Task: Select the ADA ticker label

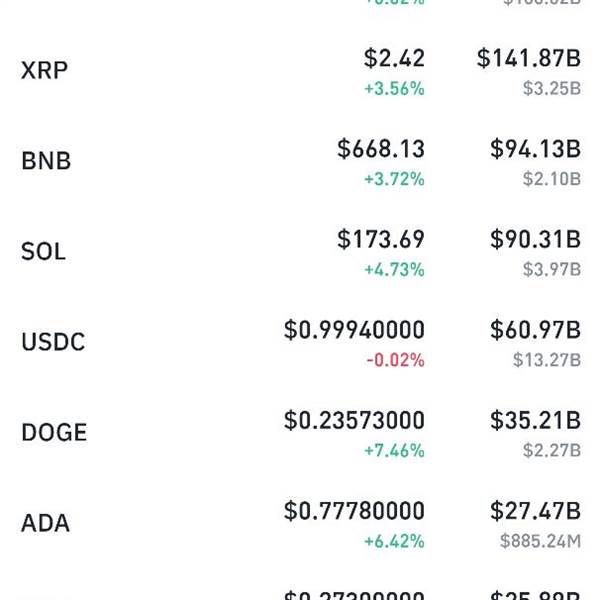Action: 46,523
